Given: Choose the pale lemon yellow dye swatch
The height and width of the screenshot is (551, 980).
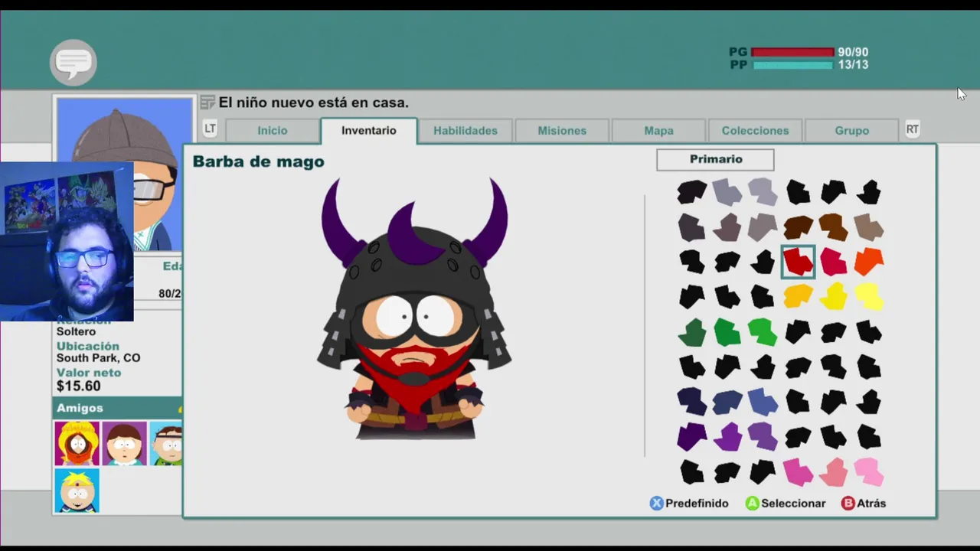Looking at the screenshot, I should pyautogui.click(x=869, y=297).
